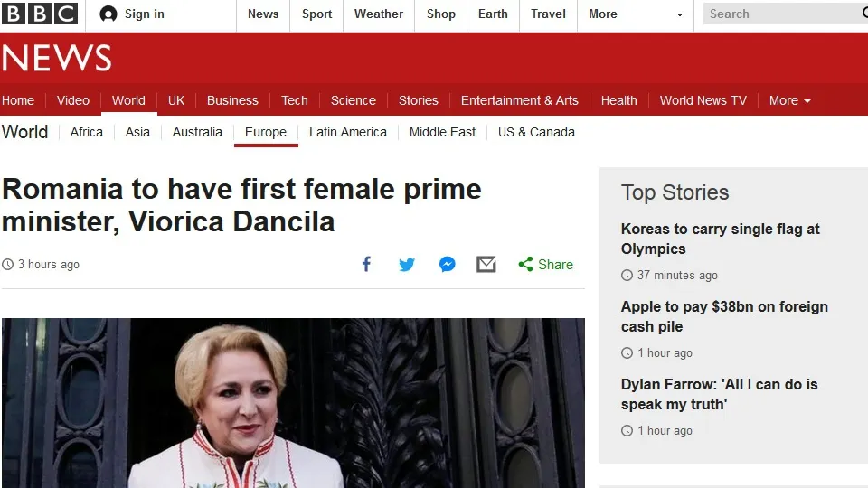Click into the Search field
868x488 pixels.
pyautogui.click(x=786, y=14)
